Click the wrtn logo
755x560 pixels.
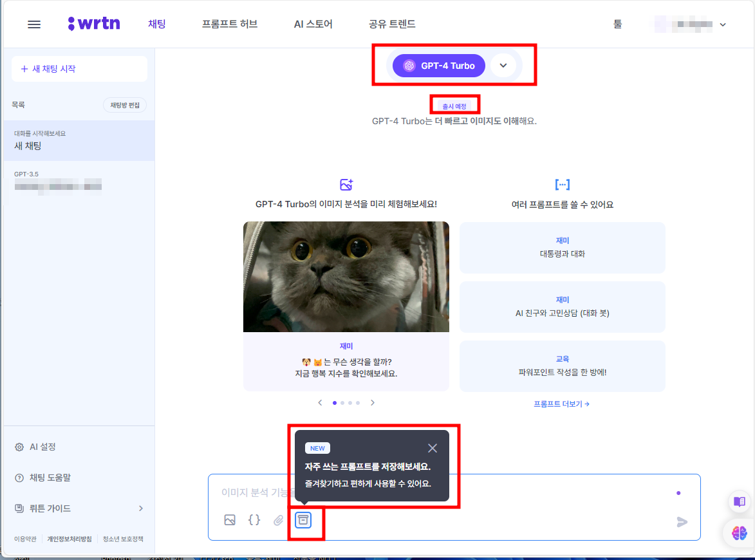(94, 24)
